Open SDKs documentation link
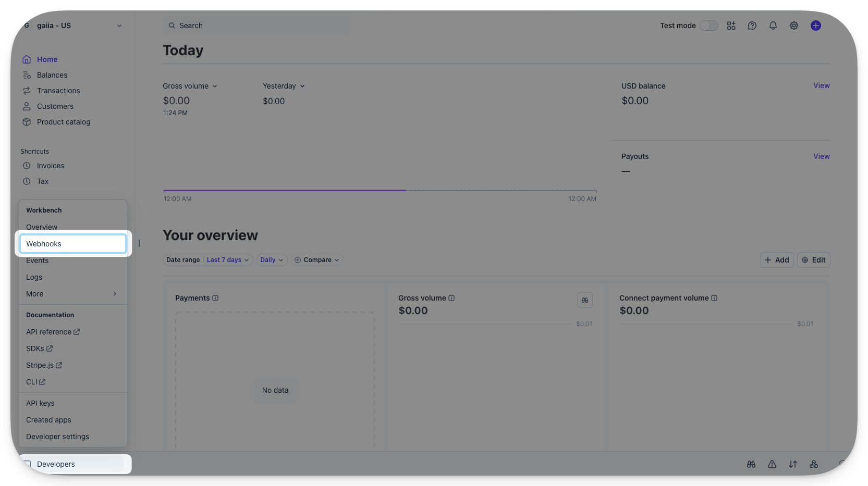 (39, 348)
